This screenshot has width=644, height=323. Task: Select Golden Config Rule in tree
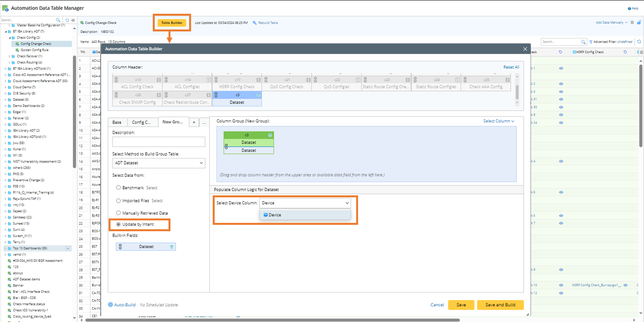pos(34,50)
